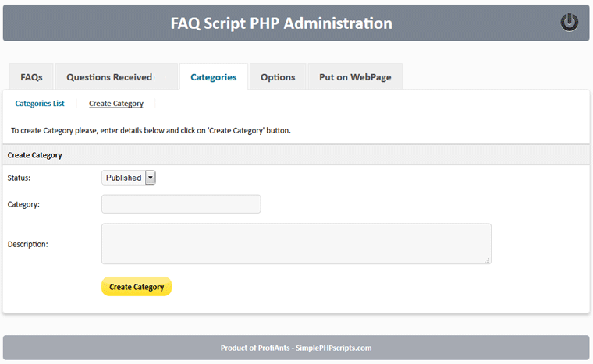Switch to Questions Received tab
Viewport: 593px width, 364px height.
[116, 76]
